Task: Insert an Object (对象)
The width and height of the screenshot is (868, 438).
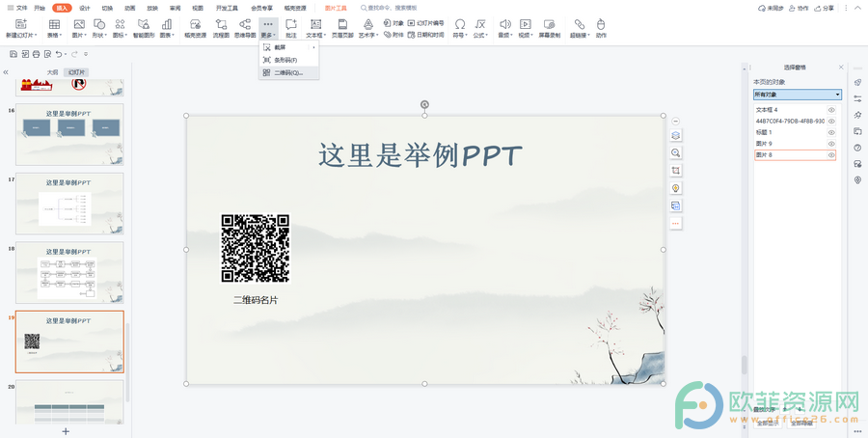Action: point(394,23)
